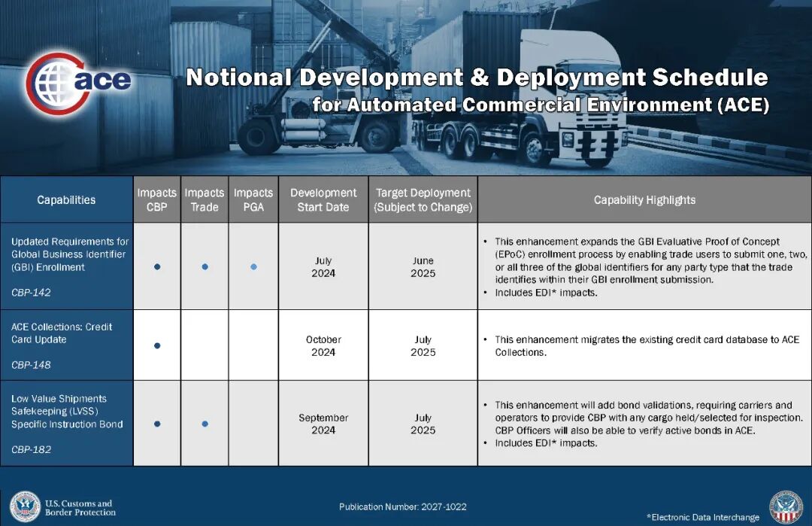Click 'Includes EDI* impacts.' in LVSS bond row

point(546,443)
